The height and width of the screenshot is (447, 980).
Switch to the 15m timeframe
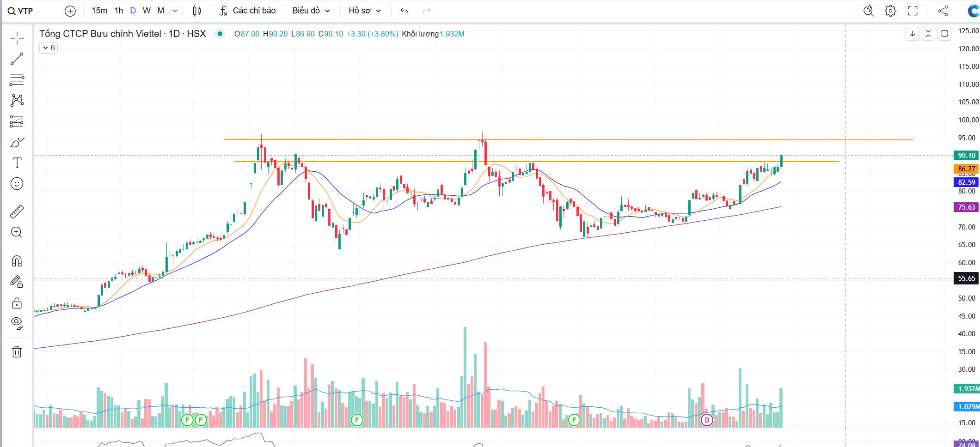(x=99, y=11)
